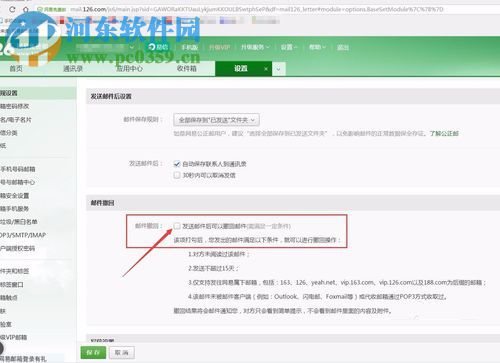Open the 收件箱 tab
The width and height of the screenshot is (500, 363).
(x=187, y=69)
